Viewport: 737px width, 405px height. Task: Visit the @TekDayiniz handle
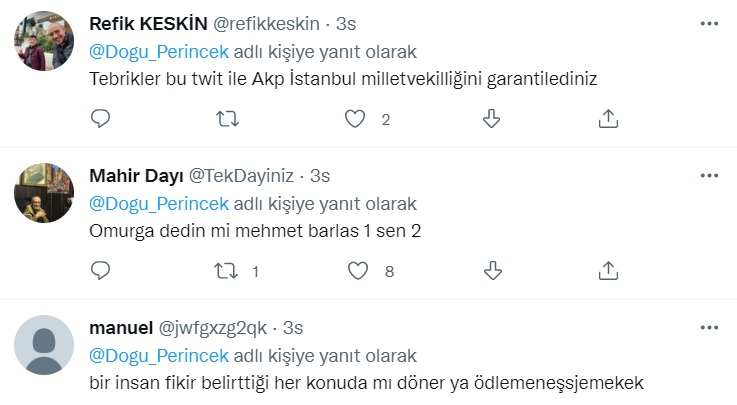[246, 175]
